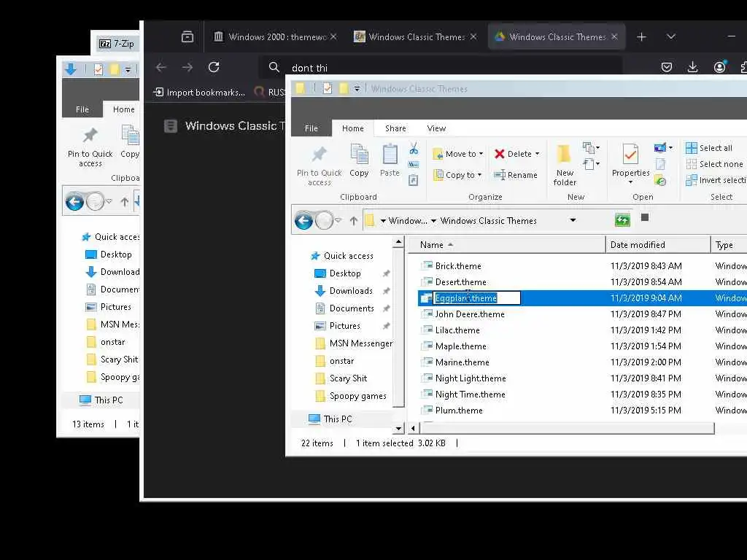Click the Properties quick access icon in title bar
This screenshot has height=560, width=747.
[x=328, y=88]
